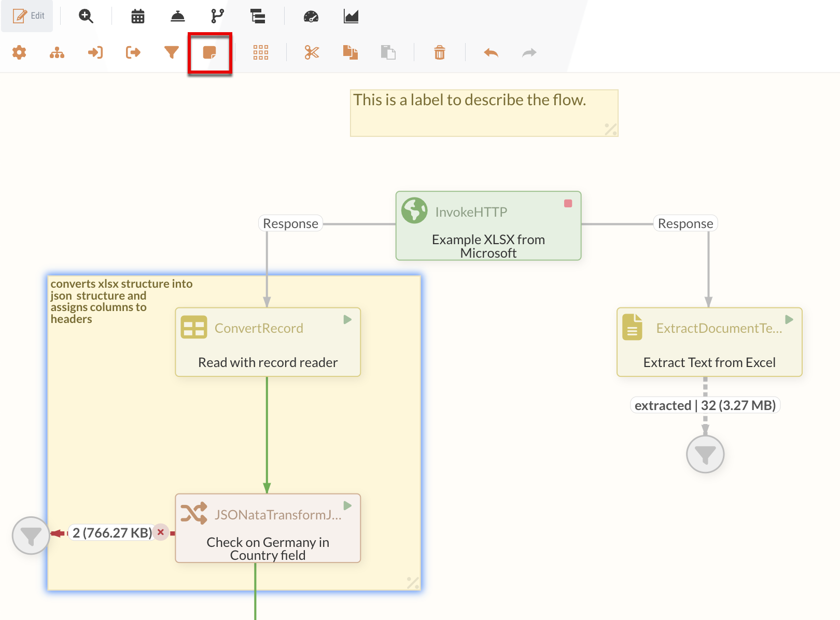Redo the last action
Image resolution: width=840 pixels, height=620 pixels.
(529, 52)
